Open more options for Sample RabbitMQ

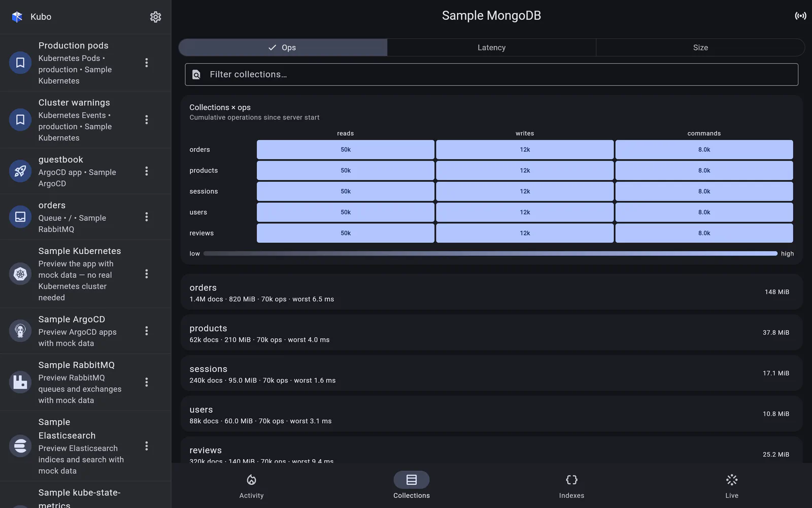[147, 382]
